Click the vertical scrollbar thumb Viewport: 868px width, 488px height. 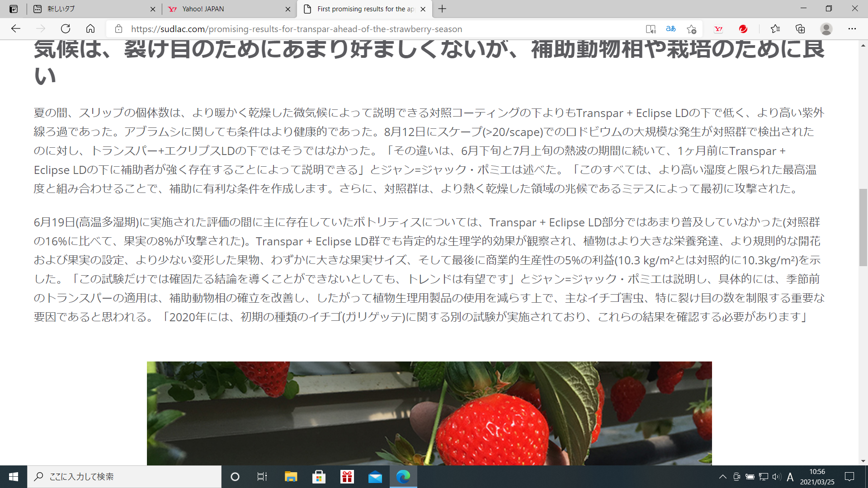863,227
